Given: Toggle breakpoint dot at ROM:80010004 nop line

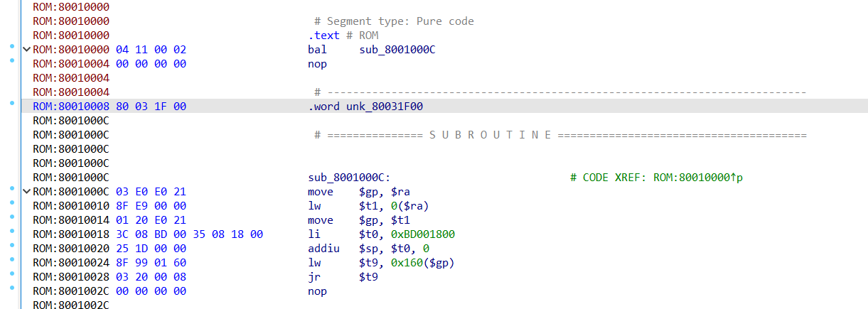Looking at the screenshot, I should [x=12, y=61].
